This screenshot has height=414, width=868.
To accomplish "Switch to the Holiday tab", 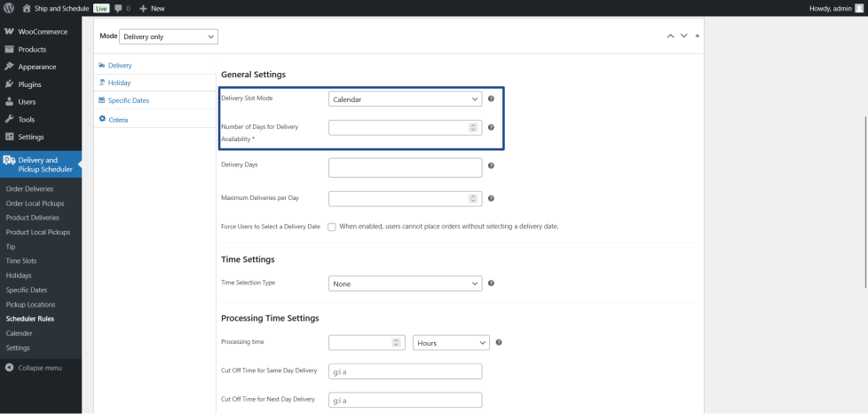I will [x=119, y=82].
